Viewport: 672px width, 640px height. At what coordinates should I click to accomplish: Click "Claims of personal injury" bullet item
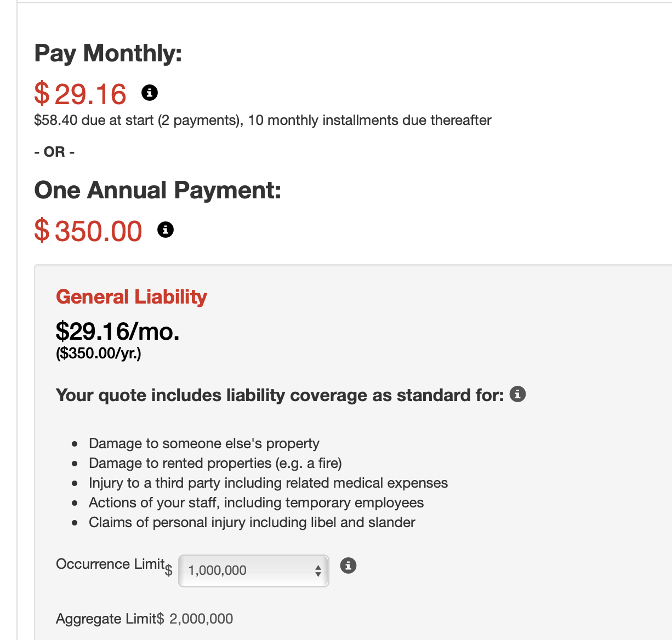(252, 522)
